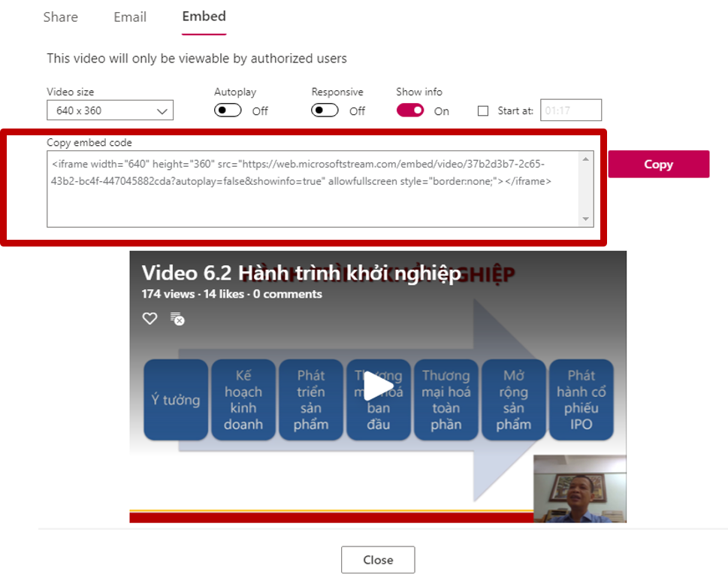The height and width of the screenshot is (584, 728).
Task: Enable the Responsive toggle
Action: 325,110
